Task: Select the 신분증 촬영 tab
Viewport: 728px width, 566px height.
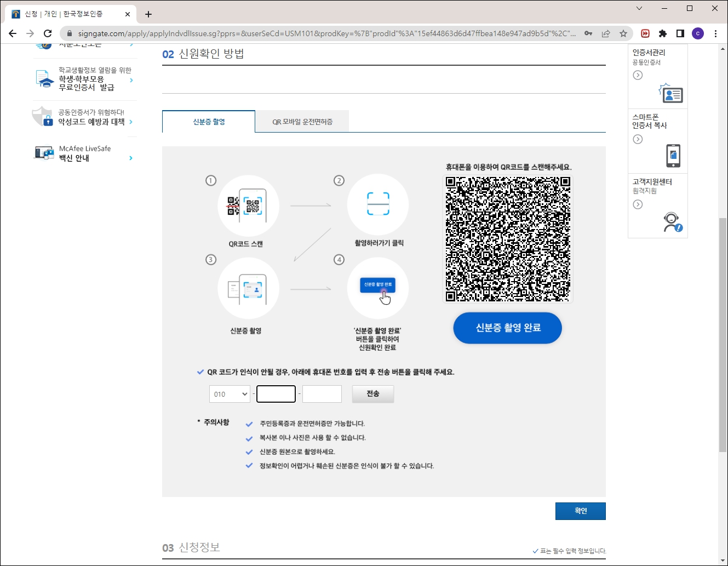Action: pyautogui.click(x=208, y=121)
